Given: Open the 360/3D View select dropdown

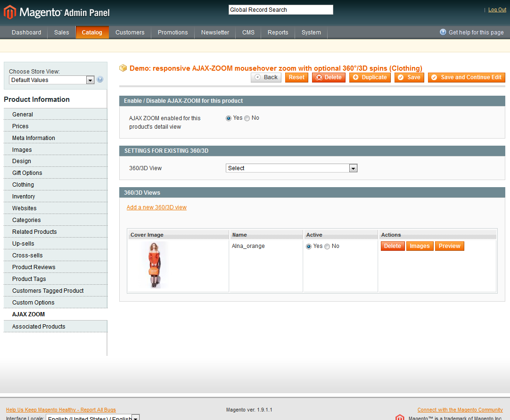Looking at the screenshot, I should tap(291, 168).
